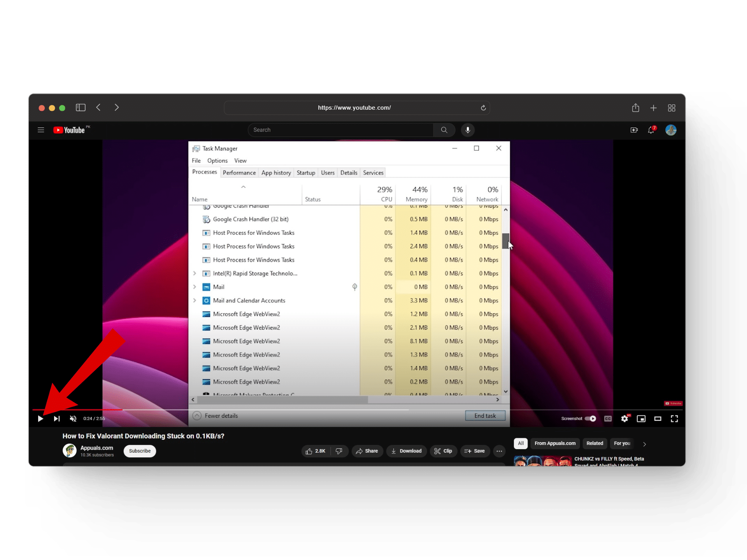
Task: Enter full screen mode
Action: pyautogui.click(x=674, y=418)
